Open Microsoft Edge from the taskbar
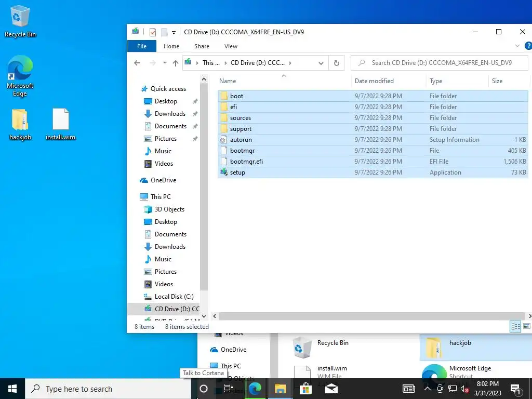Image resolution: width=532 pixels, height=399 pixels. pyautogui.click(x=255, y=389)
